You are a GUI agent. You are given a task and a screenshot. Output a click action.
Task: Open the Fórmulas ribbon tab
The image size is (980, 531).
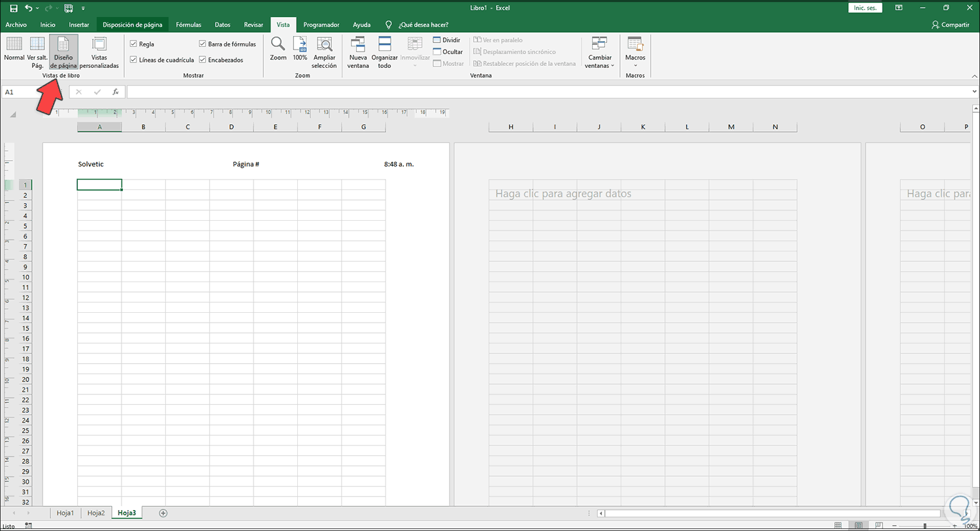tap(188, 25)
